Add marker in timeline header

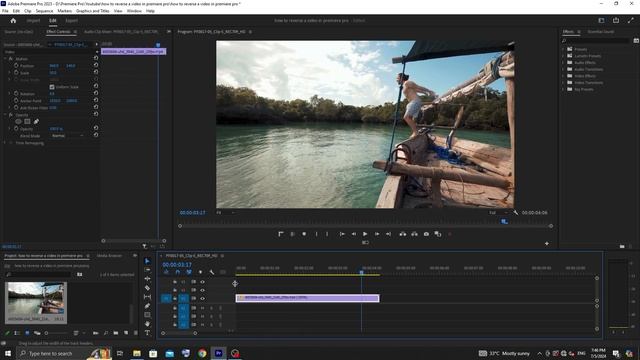pyautogui.click(x=200, y=272)
